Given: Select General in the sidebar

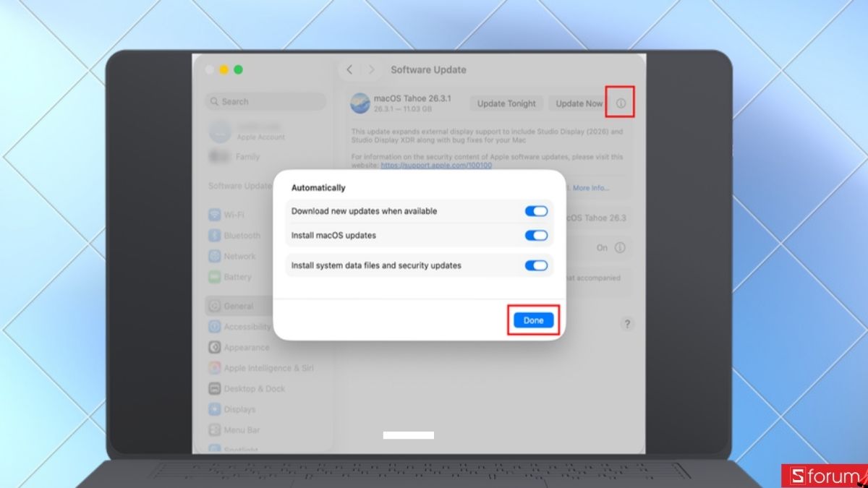Looking at the screenshot, I should (x=265, y=306).
